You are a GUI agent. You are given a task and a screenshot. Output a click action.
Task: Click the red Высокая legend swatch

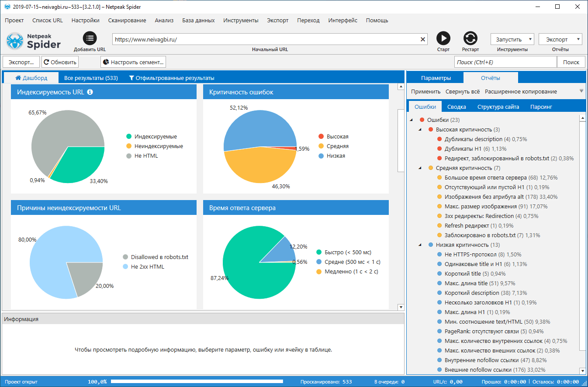point(321,137)
